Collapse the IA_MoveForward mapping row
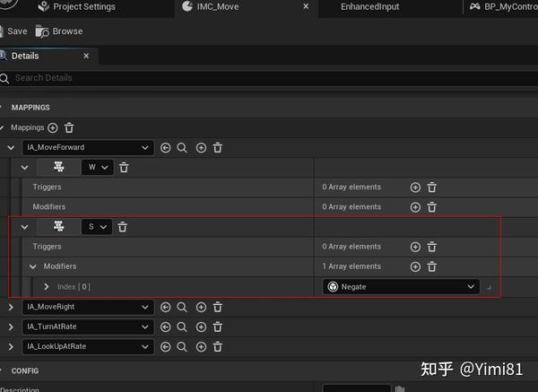The width and height of the screenshot is (538, 392). point(11,148)
